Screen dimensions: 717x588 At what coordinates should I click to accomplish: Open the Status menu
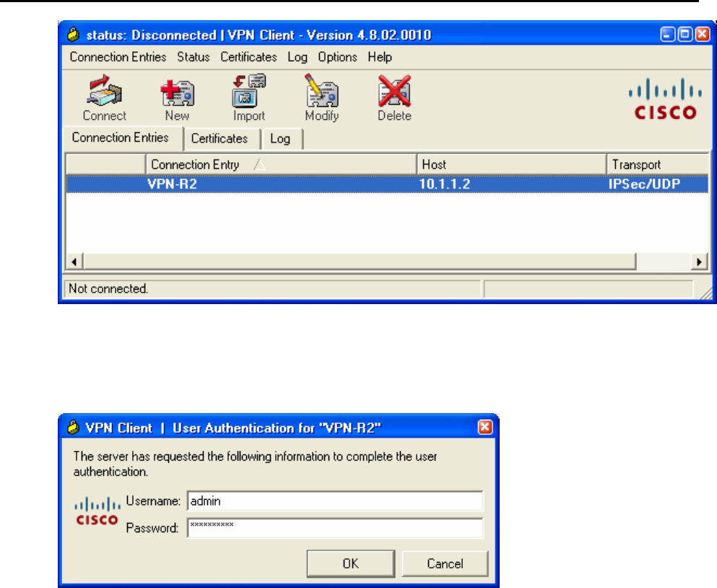click(194, 57)
